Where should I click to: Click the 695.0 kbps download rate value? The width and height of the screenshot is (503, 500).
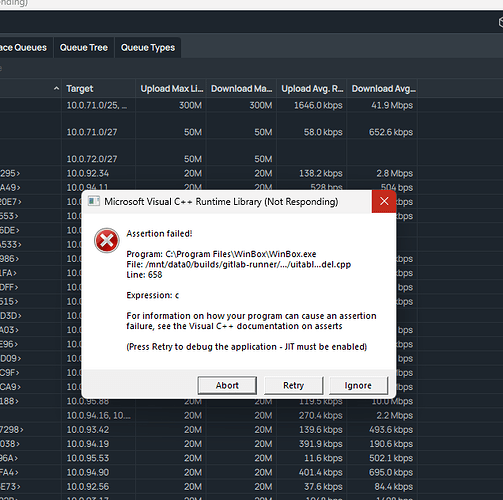coord(391,472)
